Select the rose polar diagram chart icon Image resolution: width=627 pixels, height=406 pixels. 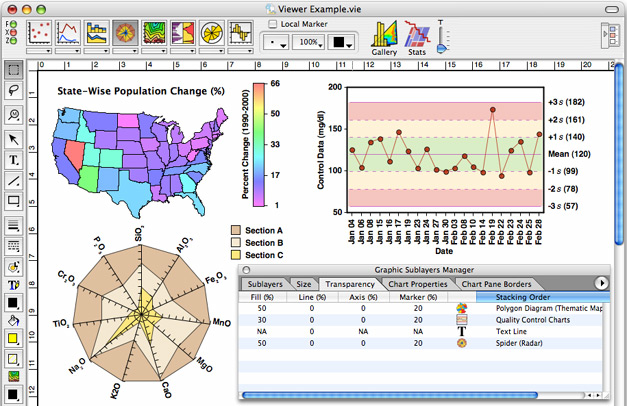point(212,33)
